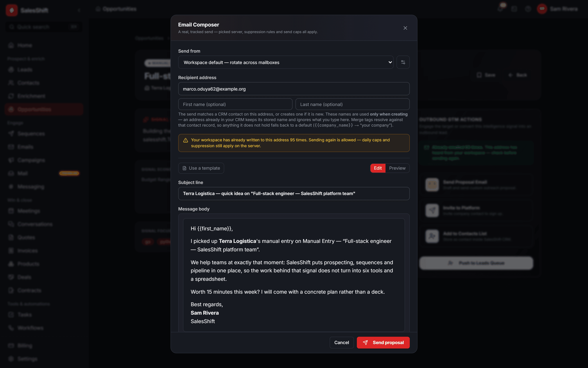
Task: Open Workflows in the background sidebar
Action: (44, 328)
